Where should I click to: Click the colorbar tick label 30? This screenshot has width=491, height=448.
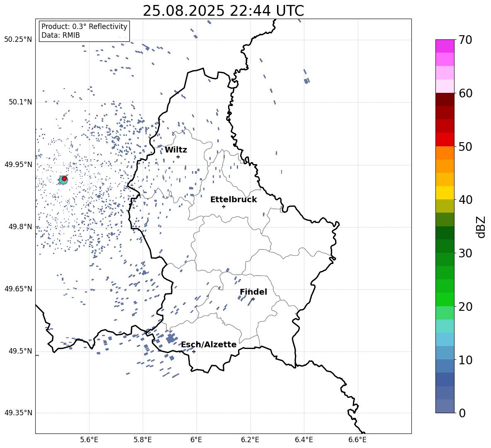(465, 253)
